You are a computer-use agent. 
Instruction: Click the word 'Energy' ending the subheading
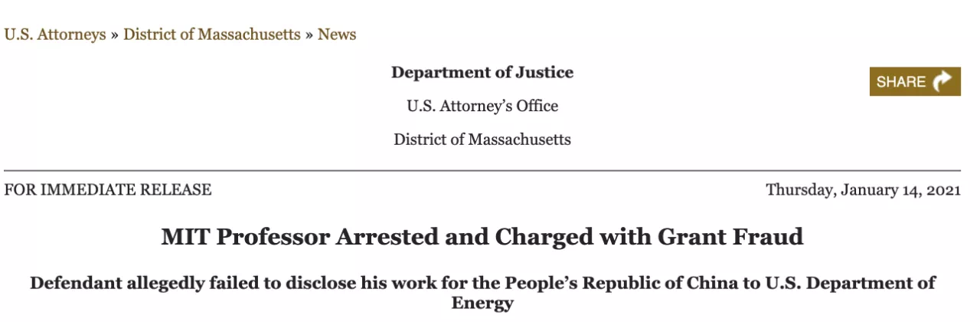click(482, 303)
